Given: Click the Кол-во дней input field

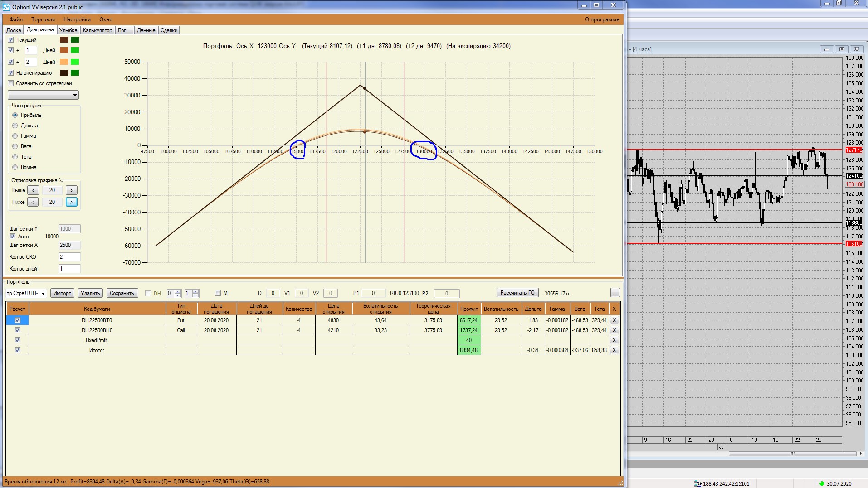Looking at the screenshot, I should [69, 269].
